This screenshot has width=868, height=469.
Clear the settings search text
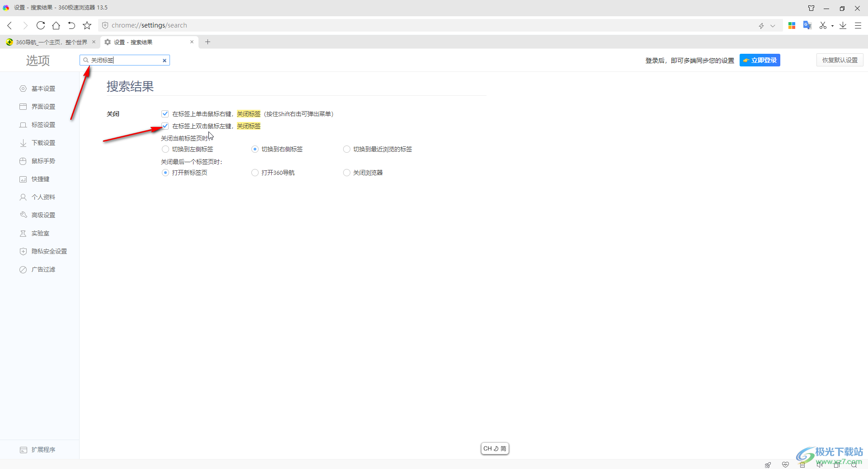(x=165, y=61)
